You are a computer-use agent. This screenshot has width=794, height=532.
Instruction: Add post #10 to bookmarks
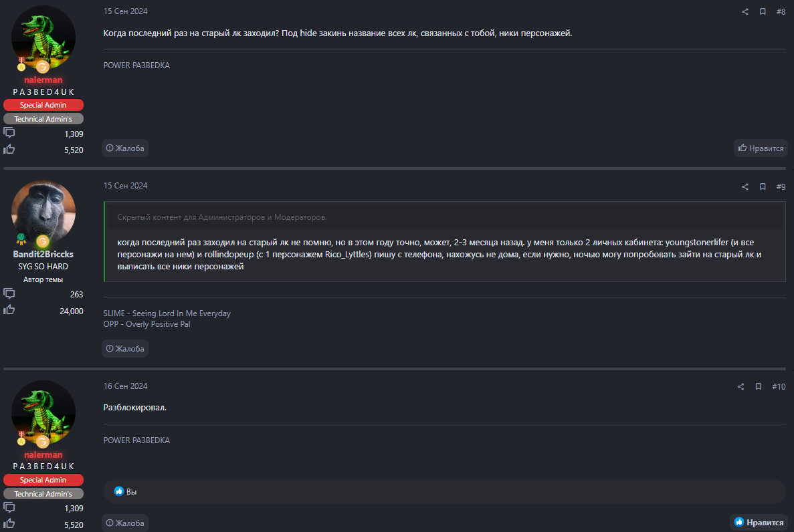[759, 387]
